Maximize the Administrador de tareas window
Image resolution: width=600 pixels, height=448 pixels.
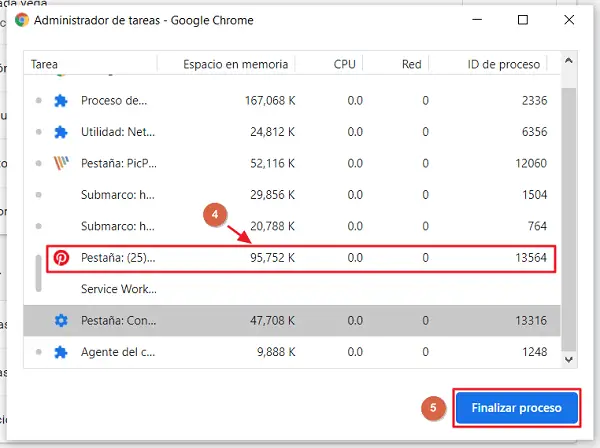tap(523, 20)
